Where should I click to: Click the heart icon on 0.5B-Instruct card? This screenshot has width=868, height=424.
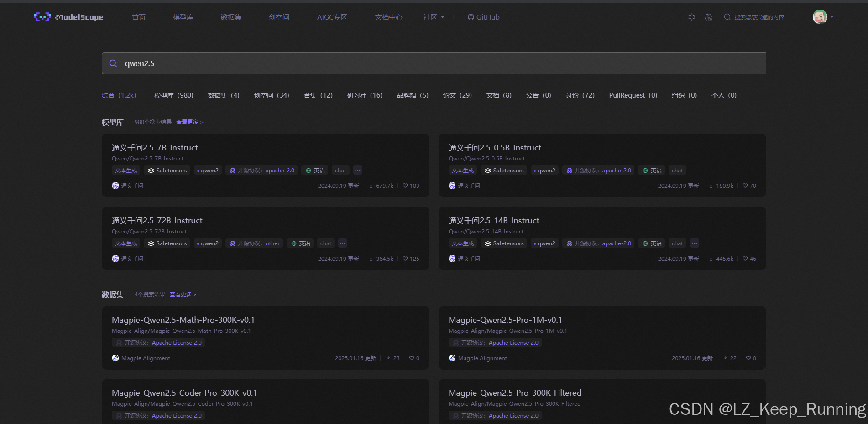(745, 186)
